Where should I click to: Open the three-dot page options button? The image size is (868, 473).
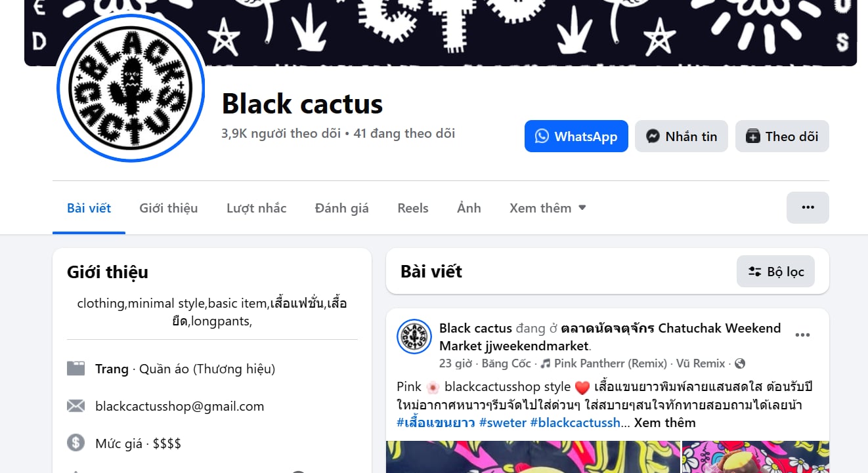pyautogui.click(x=808, y=207)
